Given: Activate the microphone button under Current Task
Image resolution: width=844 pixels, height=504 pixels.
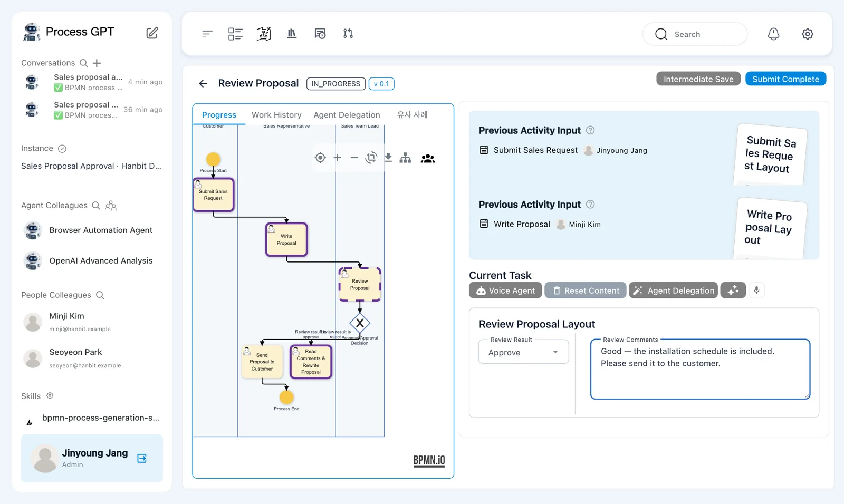Looking at the screenshot, I should (756, 290).
